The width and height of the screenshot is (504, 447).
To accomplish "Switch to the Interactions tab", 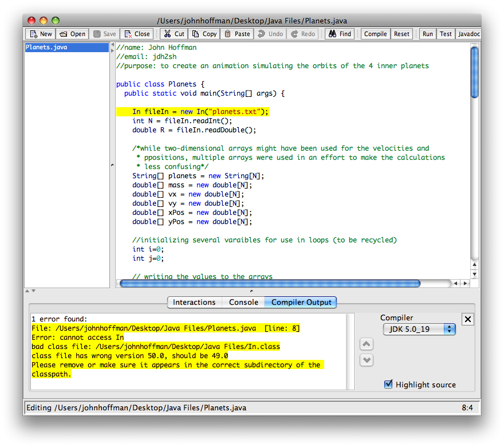I will tap(194, 302).
